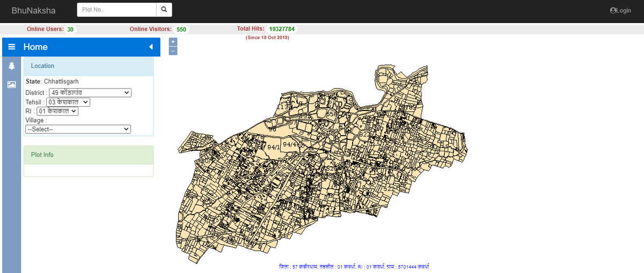The image size is (644, 273).
Task: Click the Home panel title
Action: tap(35, 47)
